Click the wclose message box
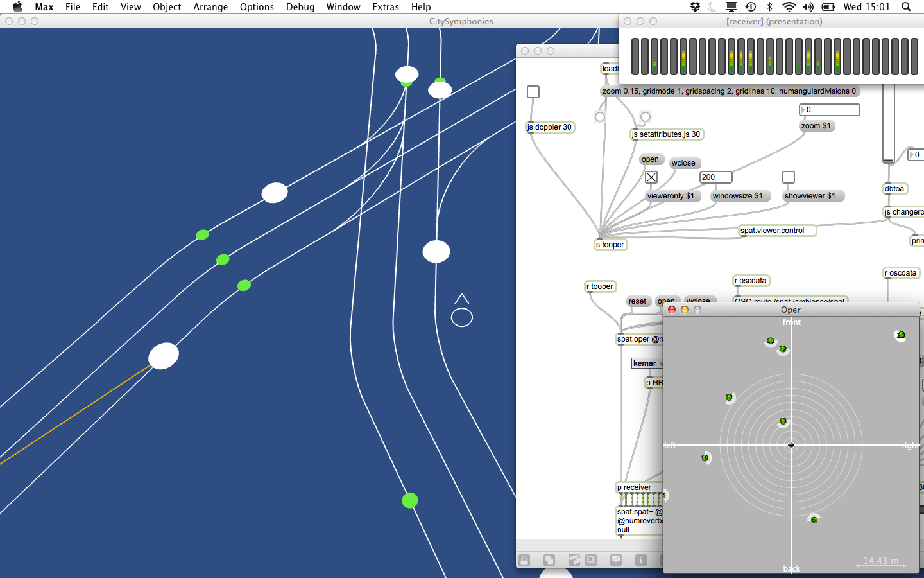Screen dimensions: 924x578 [x=683, y=163]
